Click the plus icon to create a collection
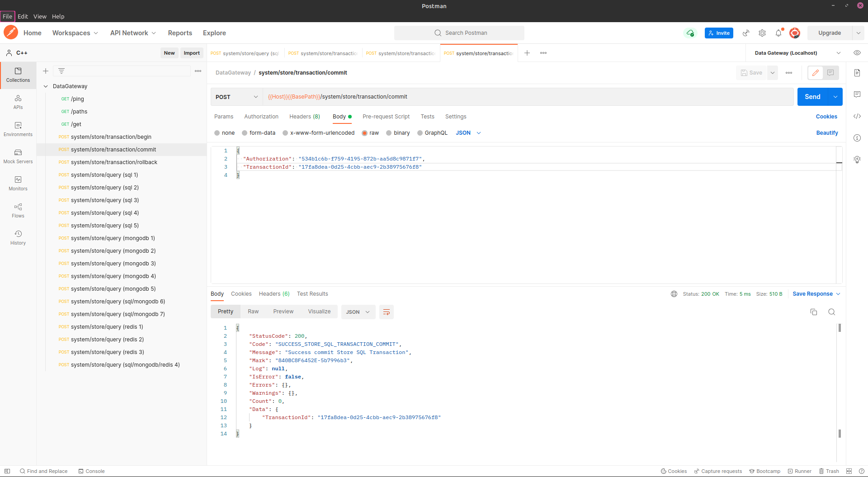Image resolution: width=868 pixels, height=477 pixels. click(x=46, y=71)
